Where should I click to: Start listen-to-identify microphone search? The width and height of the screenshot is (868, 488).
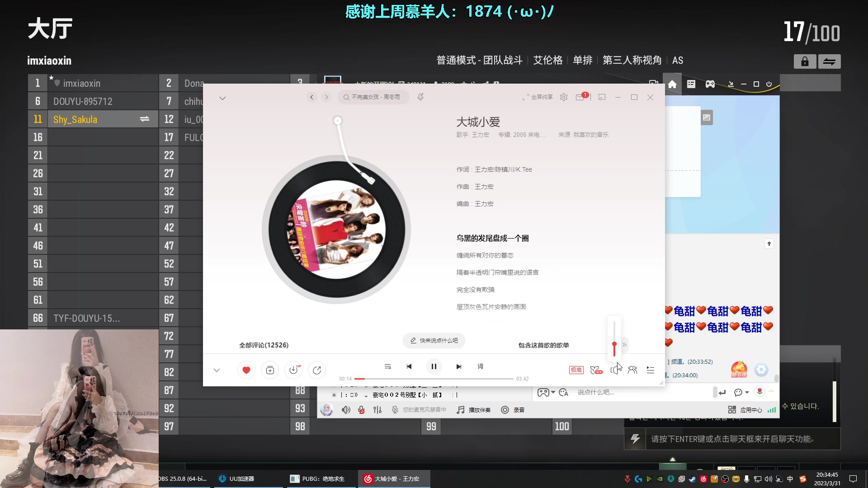(x=420, y=97)
